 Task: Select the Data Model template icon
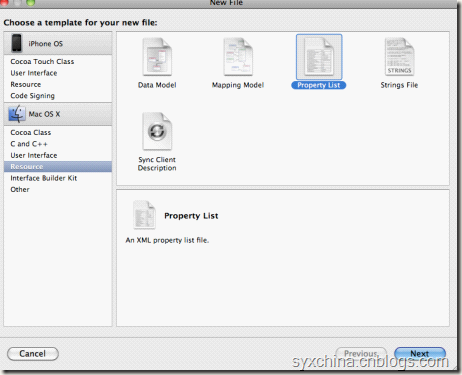coord(157,57)
